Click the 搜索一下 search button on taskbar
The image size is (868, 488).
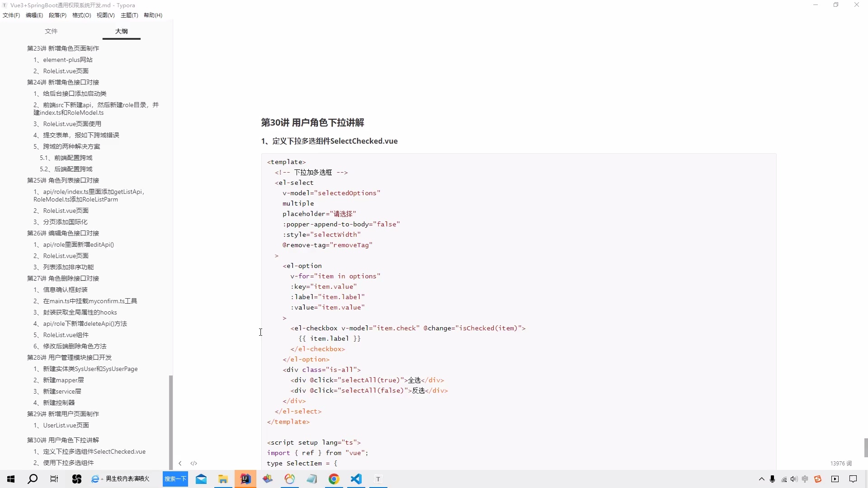[175, 479]
